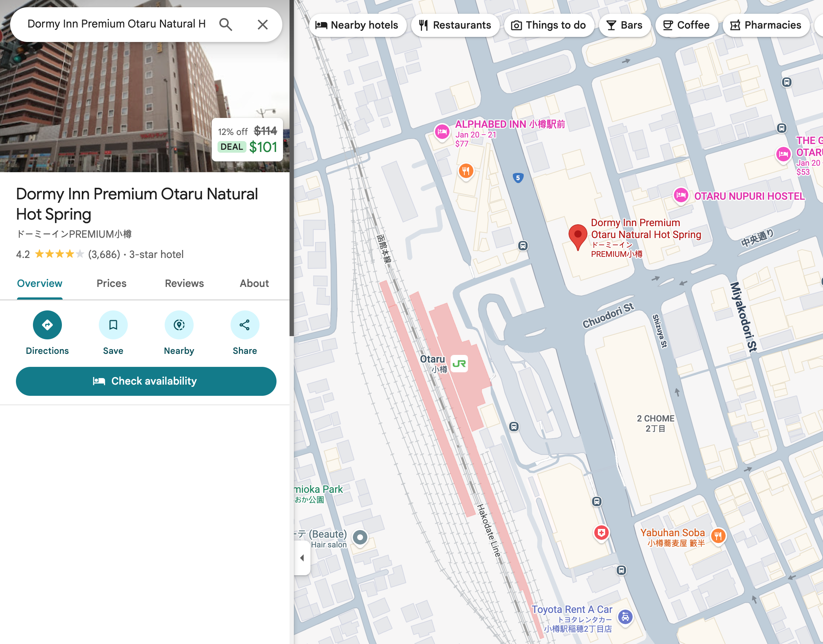Filter the map by Restaurants chip
This screenshot has width=823, height=644.
(455, 25)
